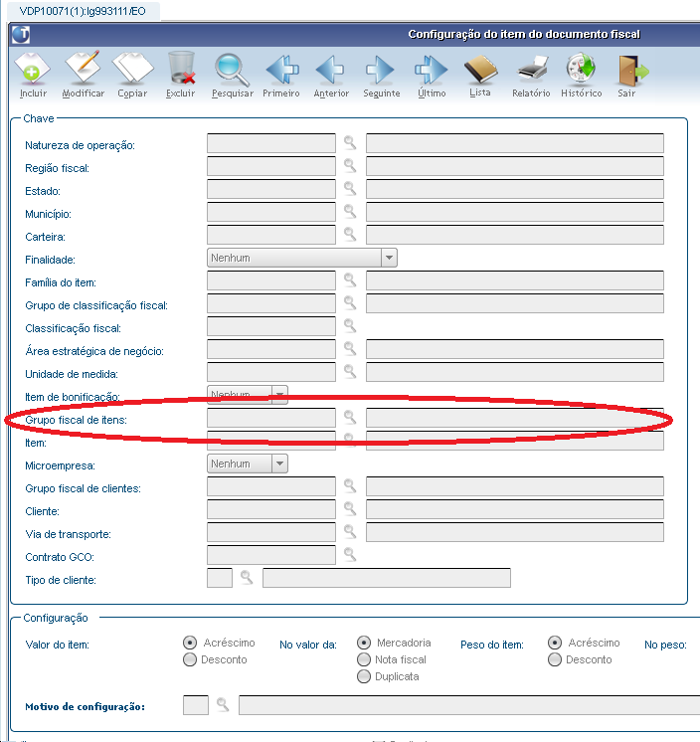Click the Copiar toolbar icon
Image resolution: width=700 pixels, height=742 pixels.
pyautogui.click(x=132, y=69)
